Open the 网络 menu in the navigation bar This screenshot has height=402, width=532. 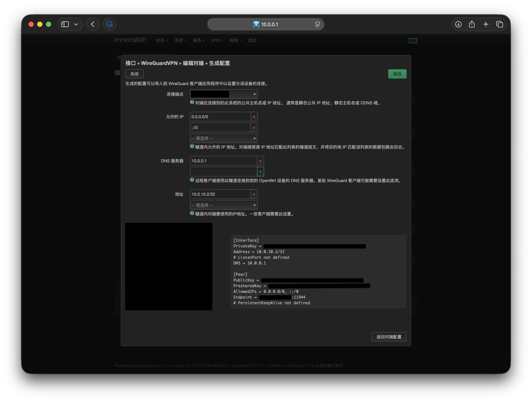point(235,40)
